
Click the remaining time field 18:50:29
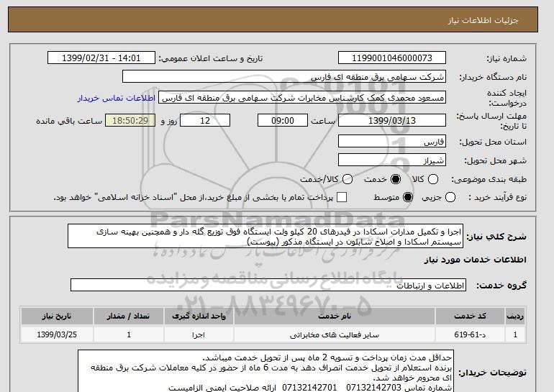(130, 120)
